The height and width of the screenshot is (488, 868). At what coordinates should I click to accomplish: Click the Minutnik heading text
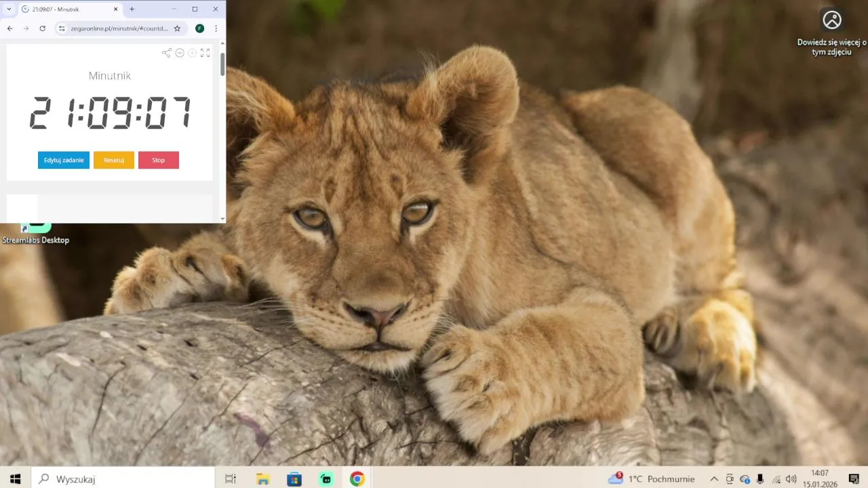[x=110, y=76]
